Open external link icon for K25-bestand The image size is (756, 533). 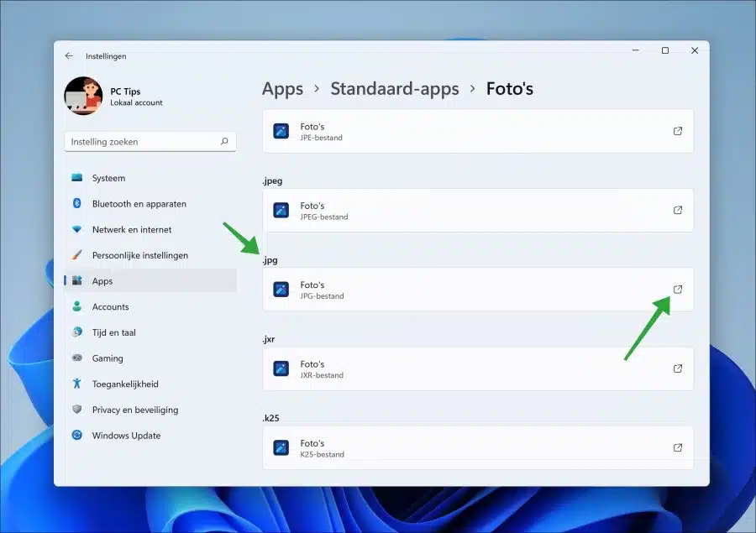point(677,447)
